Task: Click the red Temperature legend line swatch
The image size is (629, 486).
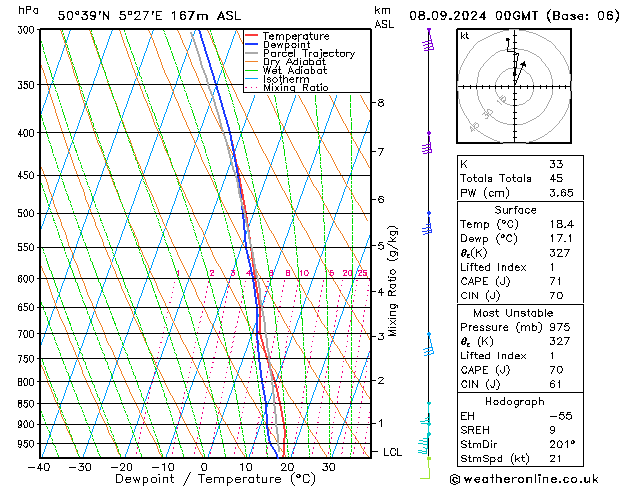Action: [252, 35]
